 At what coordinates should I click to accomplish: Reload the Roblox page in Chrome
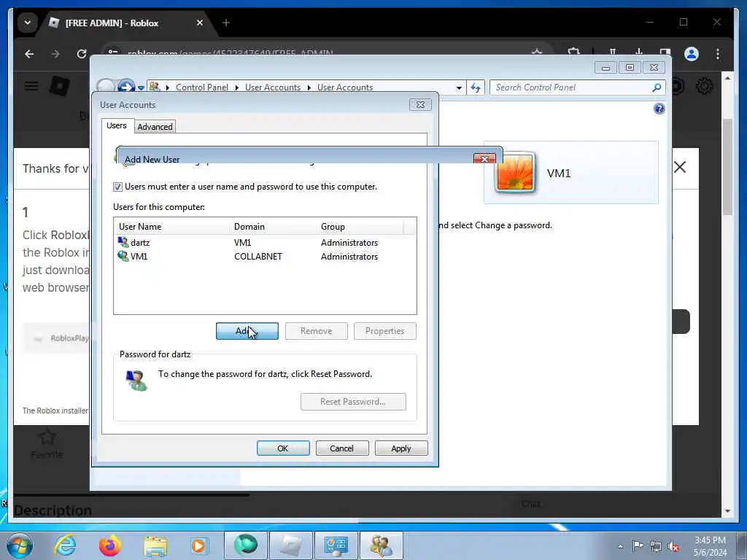click(82, 54)
